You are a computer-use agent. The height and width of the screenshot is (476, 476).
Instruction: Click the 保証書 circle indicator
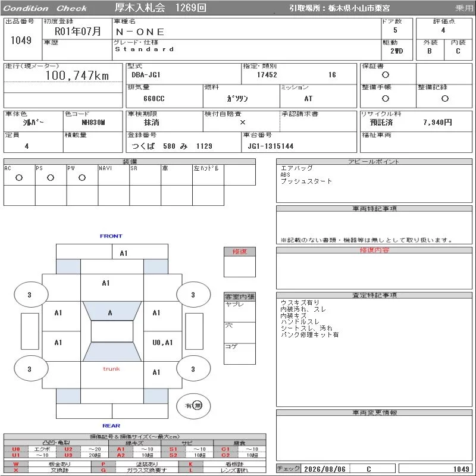(x=386, y=75)
